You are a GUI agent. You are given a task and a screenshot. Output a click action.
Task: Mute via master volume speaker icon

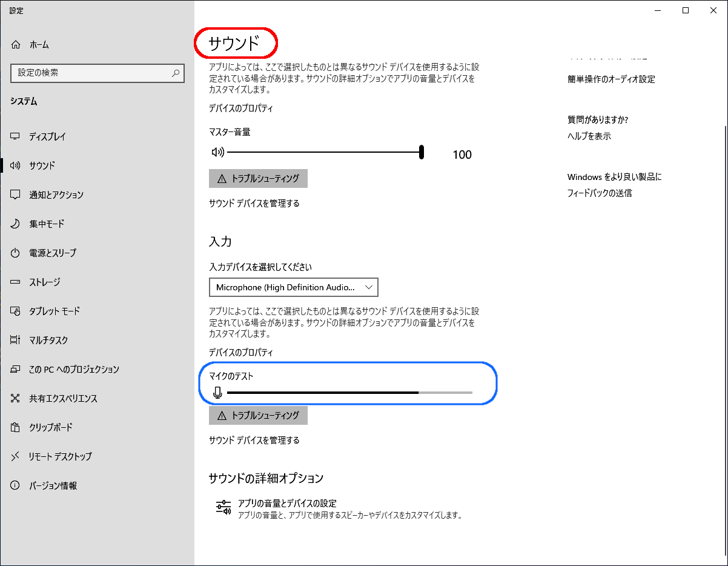[217, 152]
